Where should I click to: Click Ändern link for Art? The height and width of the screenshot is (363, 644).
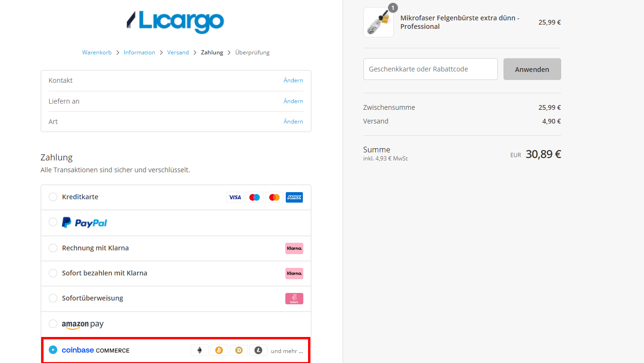pyautogui.click(x=293, y=122)
